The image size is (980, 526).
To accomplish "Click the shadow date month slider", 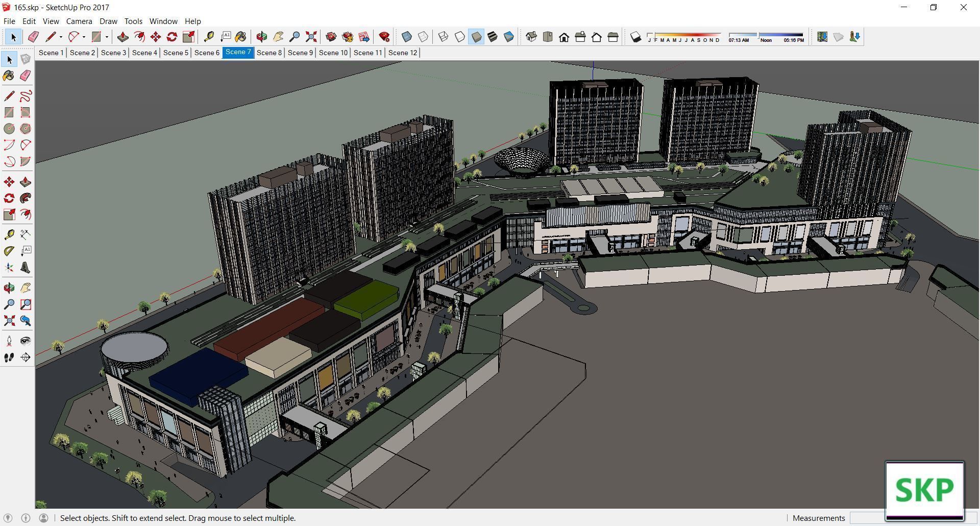I will (684, 37).
